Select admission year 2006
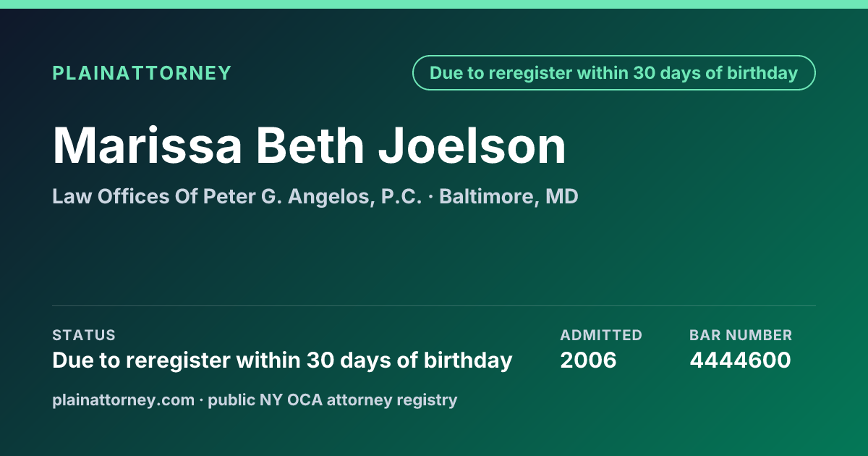 point(588,360)
